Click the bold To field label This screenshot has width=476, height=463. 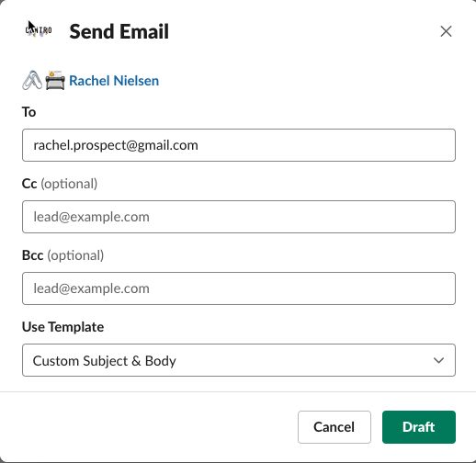click(28, 112)
